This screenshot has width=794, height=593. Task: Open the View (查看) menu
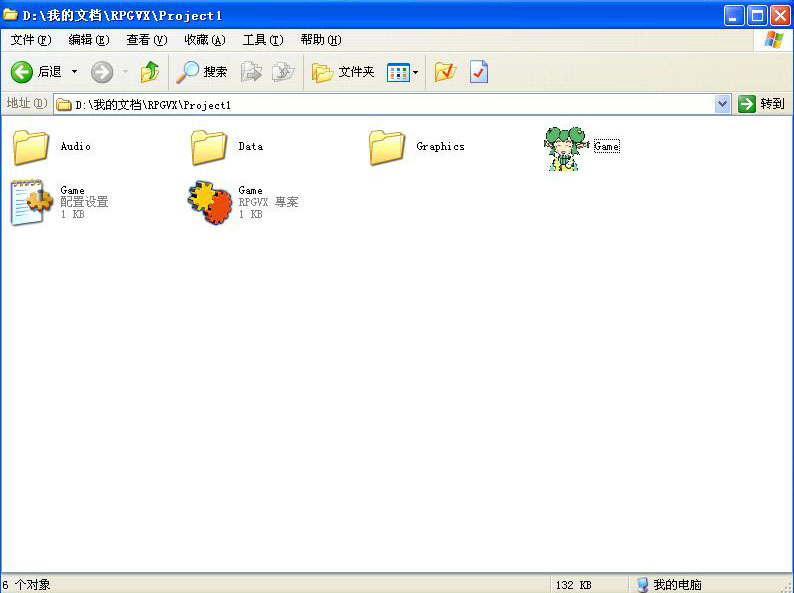[x=146, y=39]
